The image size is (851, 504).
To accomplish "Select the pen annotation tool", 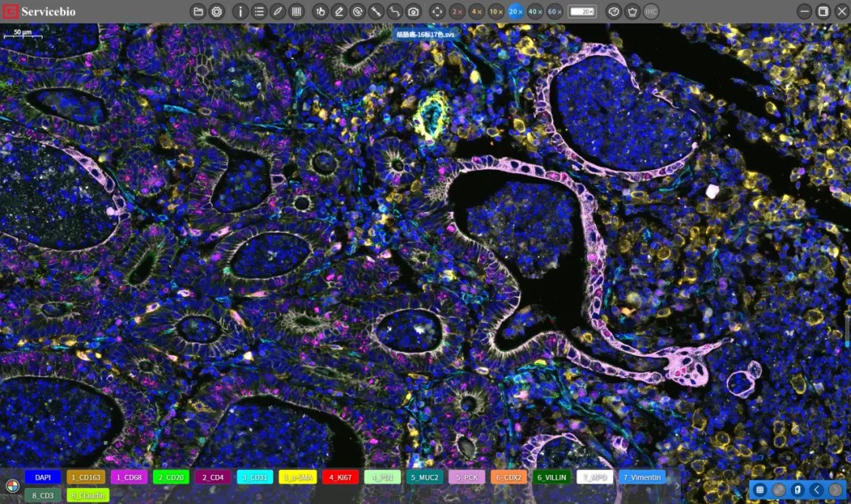I will pyautogui.click(x=277, y=12).
